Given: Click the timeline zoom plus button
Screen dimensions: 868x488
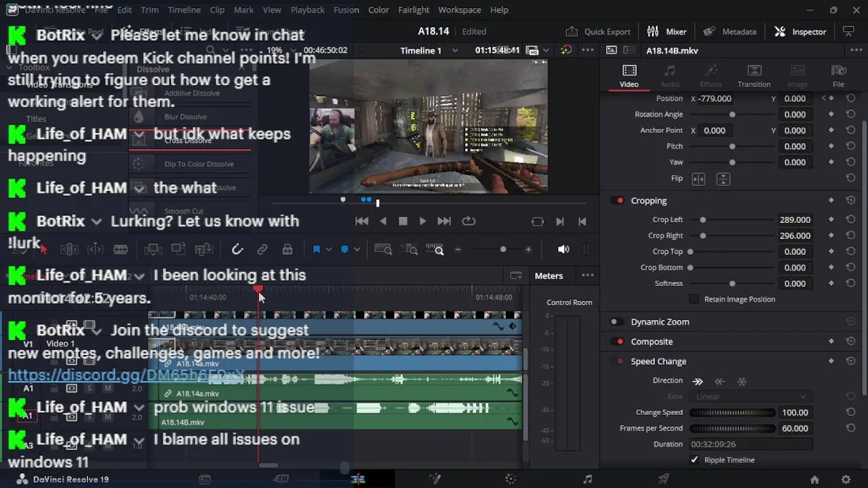Looking at the screenshot, I should (528, 249).
